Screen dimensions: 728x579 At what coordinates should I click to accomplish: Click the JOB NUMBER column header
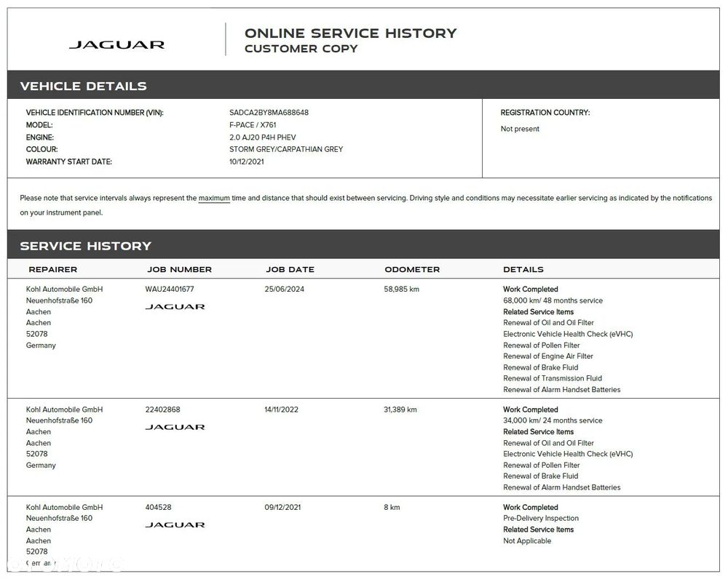pos(179,270)
